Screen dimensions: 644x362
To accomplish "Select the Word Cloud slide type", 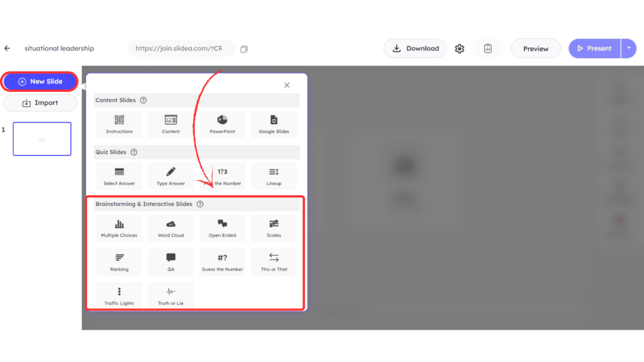I will coord(171,228).
